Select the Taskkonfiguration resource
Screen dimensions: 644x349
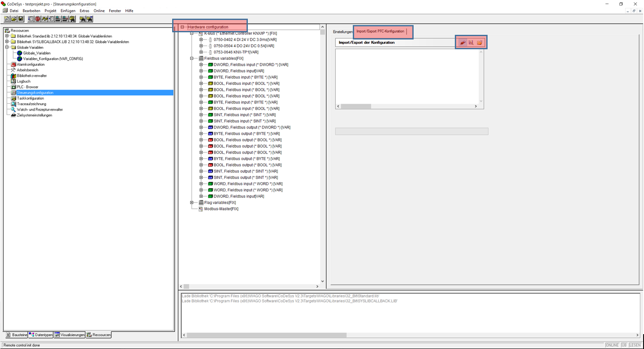tap(30, 98)
